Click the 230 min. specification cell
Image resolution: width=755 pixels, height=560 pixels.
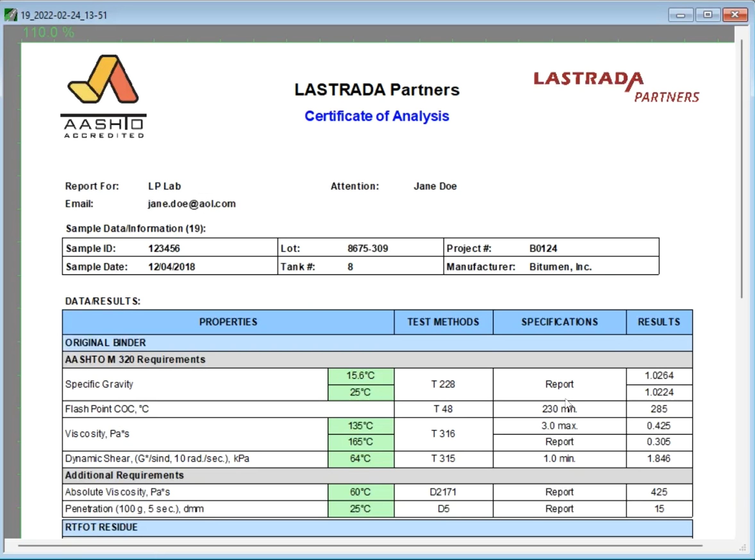(560, 409)
